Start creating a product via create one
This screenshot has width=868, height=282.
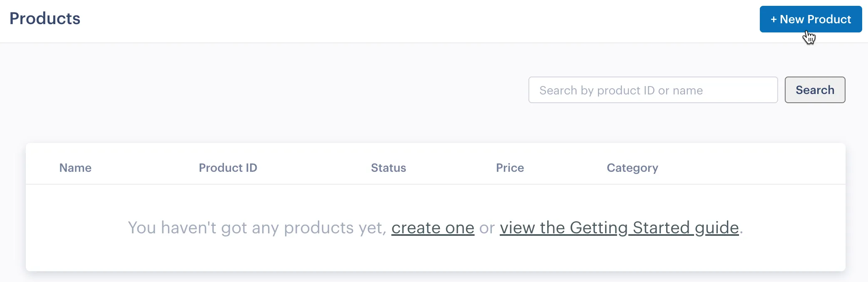pyautogui.click(x=433, y=228)
